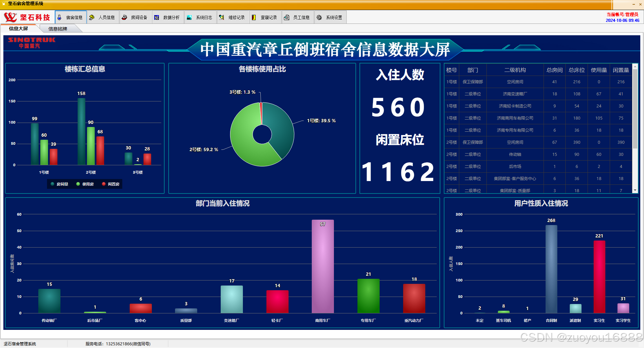
Task: Select the 济南专用车有限公司 table cell
Action: [x=515, y=130]
